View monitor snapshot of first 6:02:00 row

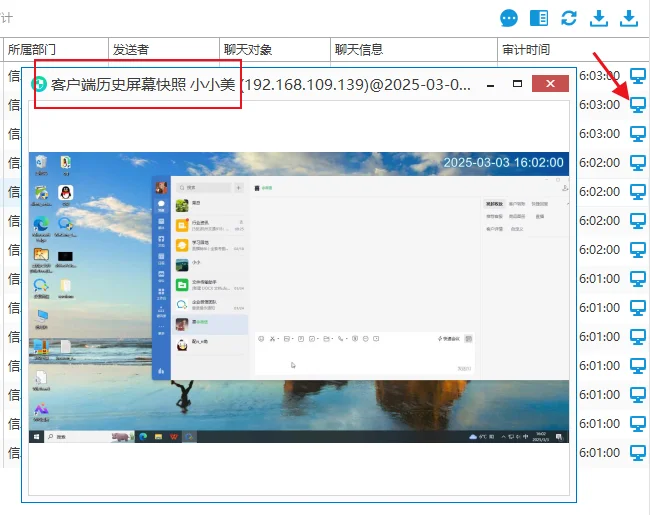(638, 163)
